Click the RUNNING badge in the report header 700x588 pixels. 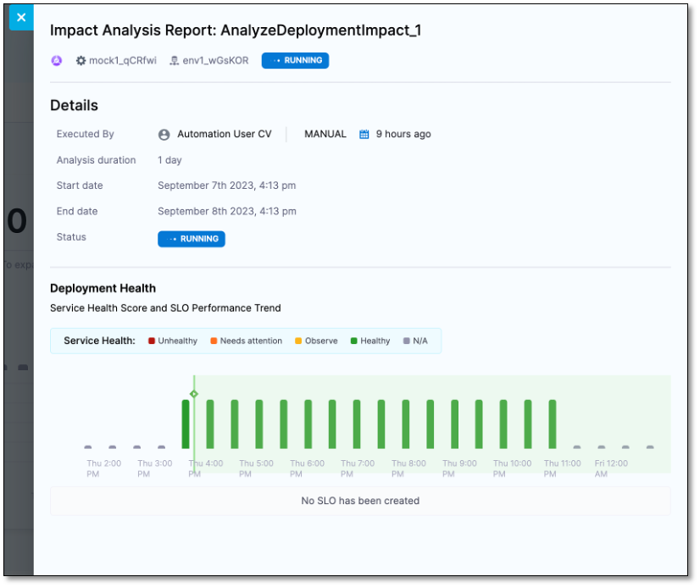(295, 60)
